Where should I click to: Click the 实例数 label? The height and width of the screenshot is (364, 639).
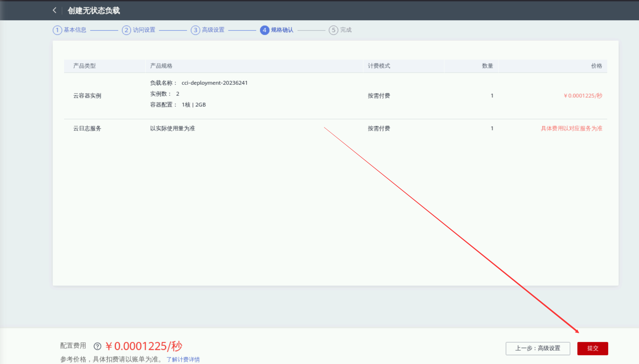[161, 94]
